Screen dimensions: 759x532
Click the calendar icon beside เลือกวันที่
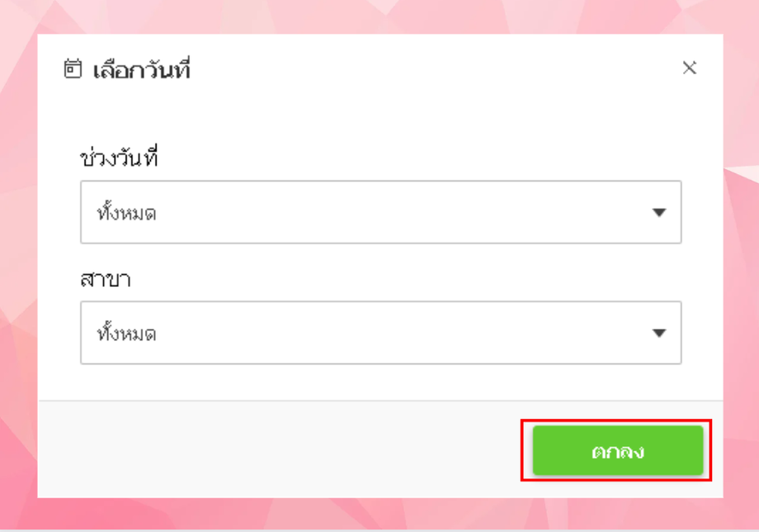73,69
